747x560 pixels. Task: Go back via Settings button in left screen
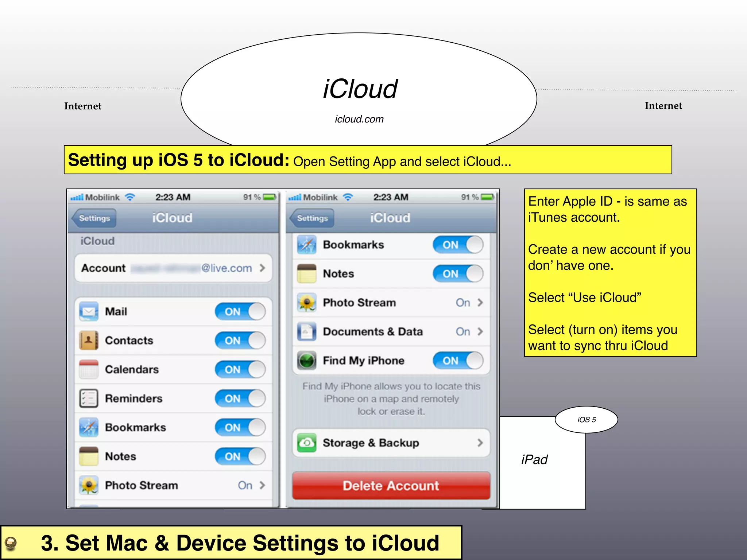pyautogui.click(x=93, y=218)
